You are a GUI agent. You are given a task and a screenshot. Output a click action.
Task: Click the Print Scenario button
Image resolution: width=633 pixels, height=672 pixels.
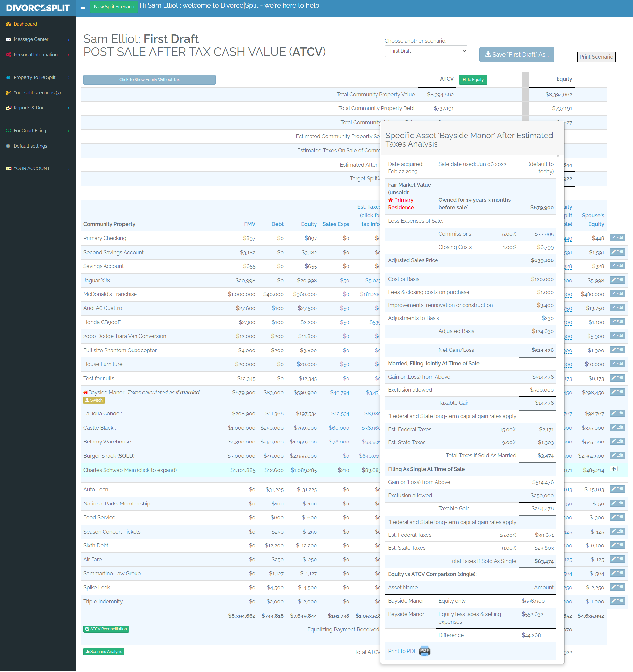pos(596,57)
